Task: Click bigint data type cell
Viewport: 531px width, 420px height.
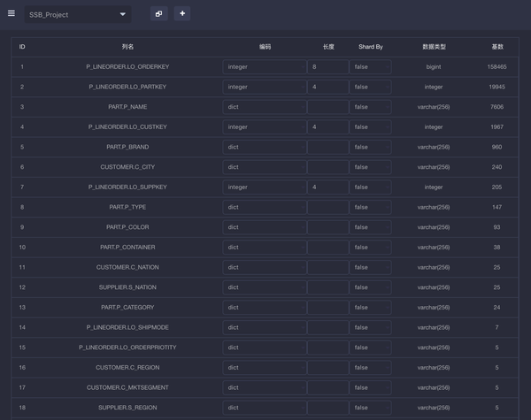Action: pyautogui.click(x=434, y=67)
